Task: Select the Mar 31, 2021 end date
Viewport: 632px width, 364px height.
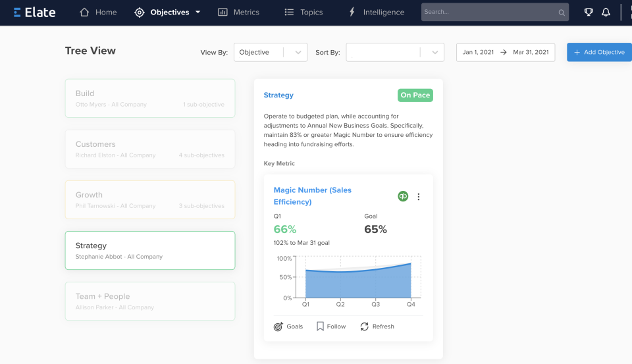Action: click(x=531, y=52)
